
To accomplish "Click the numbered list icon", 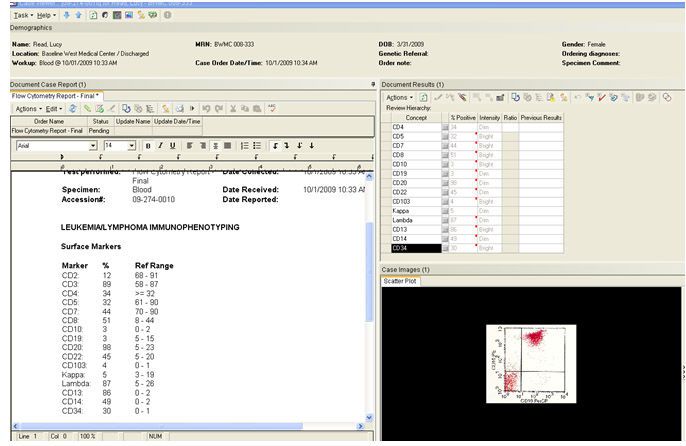I will tap(244, 146).
